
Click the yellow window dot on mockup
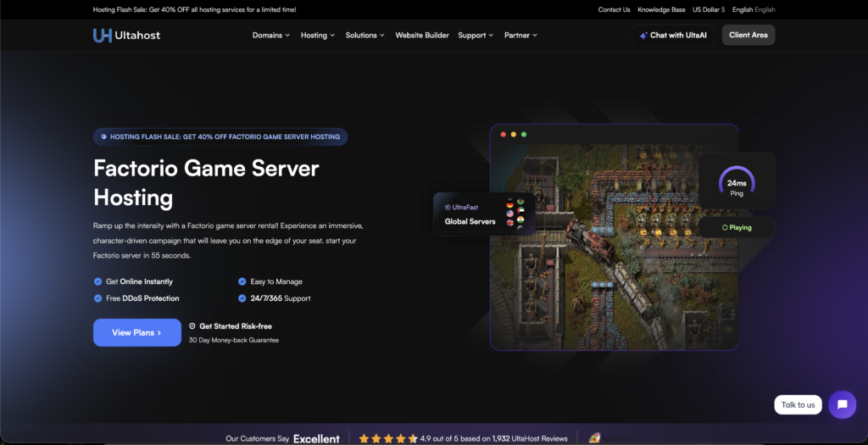point(513,135)
